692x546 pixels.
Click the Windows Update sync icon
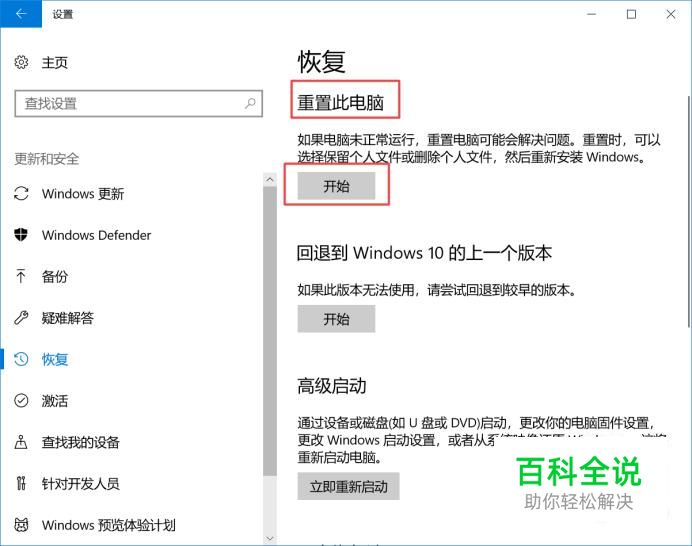(21, 193)
